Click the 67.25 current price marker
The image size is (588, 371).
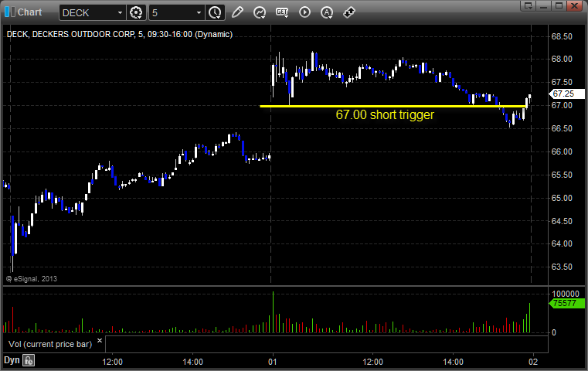pyautogui.click(x=566, y=94)
